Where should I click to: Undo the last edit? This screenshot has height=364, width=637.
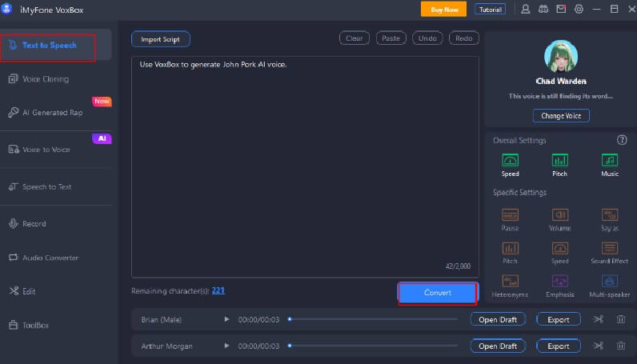click(x=427, y=38)
